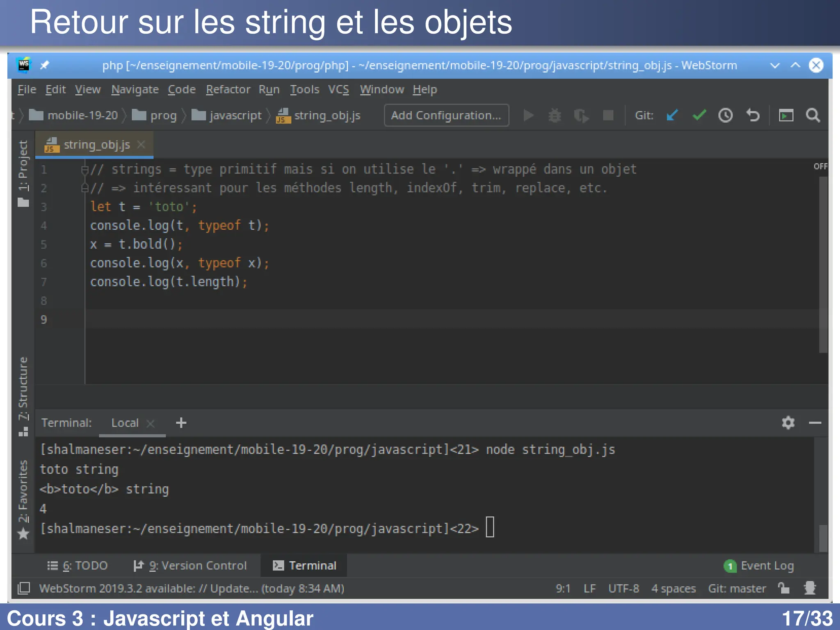Open the Tools menu

pyautogui.click(x=304, y=89)
